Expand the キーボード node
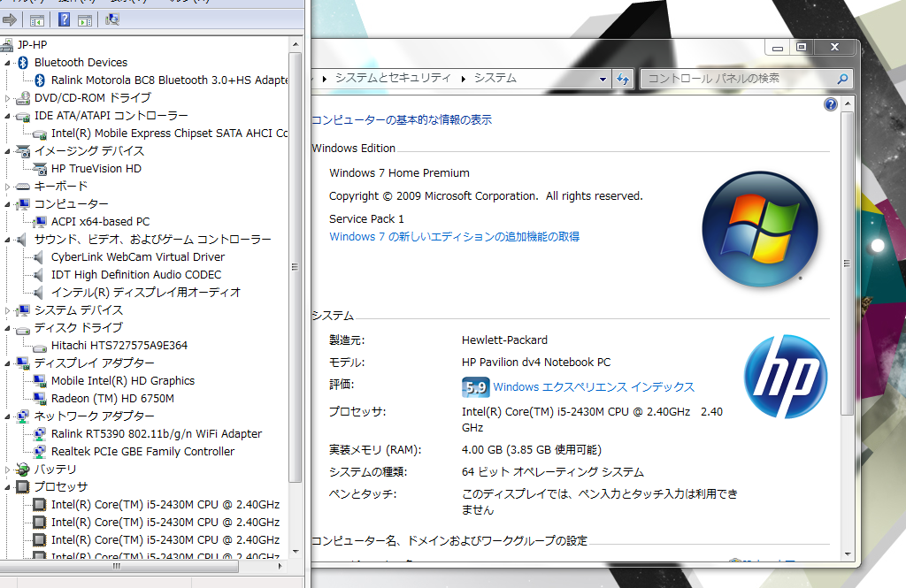Screen dimensions: 906x588 pyautogui.click(x=7, y=187)
